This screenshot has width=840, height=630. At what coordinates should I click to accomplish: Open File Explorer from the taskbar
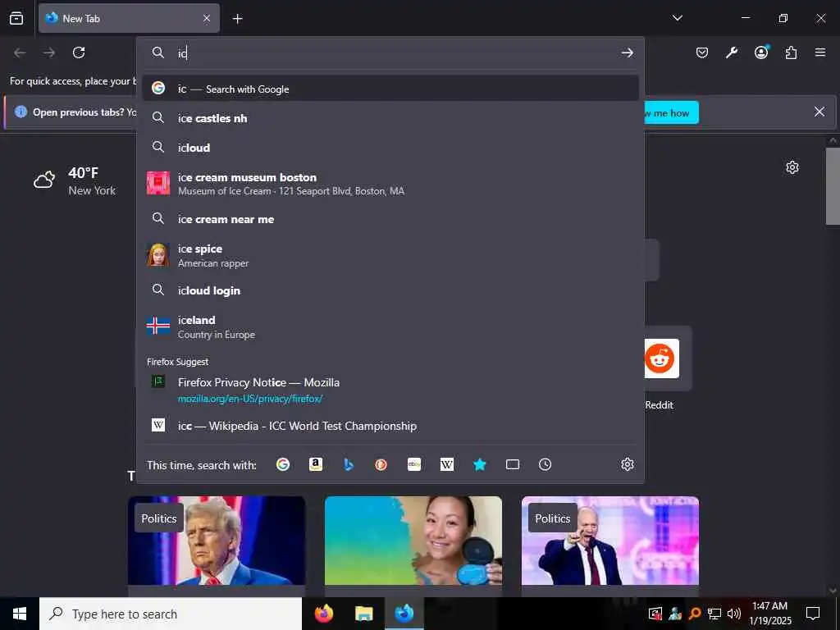363,614
